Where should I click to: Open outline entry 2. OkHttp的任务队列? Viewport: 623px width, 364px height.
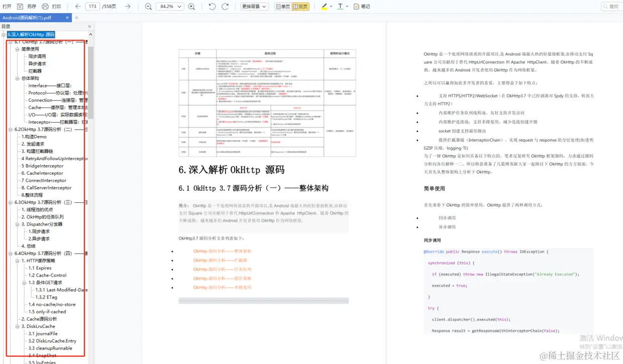42,217
